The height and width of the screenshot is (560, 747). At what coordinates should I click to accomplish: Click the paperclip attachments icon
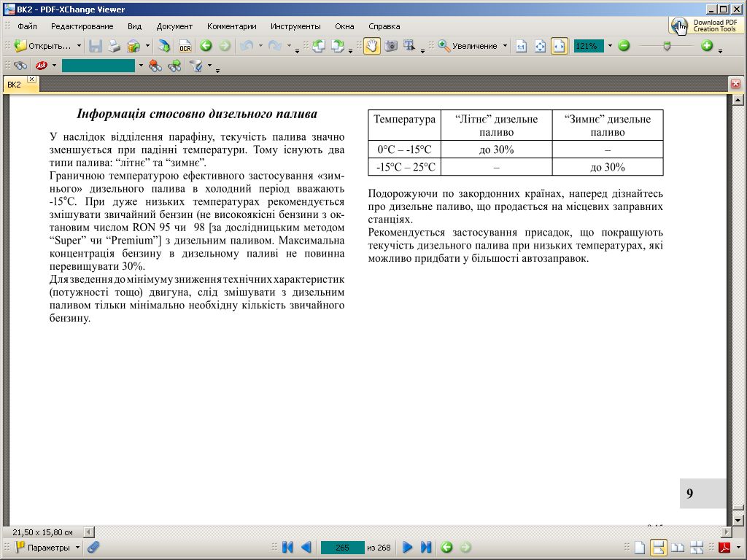(93, 547)
